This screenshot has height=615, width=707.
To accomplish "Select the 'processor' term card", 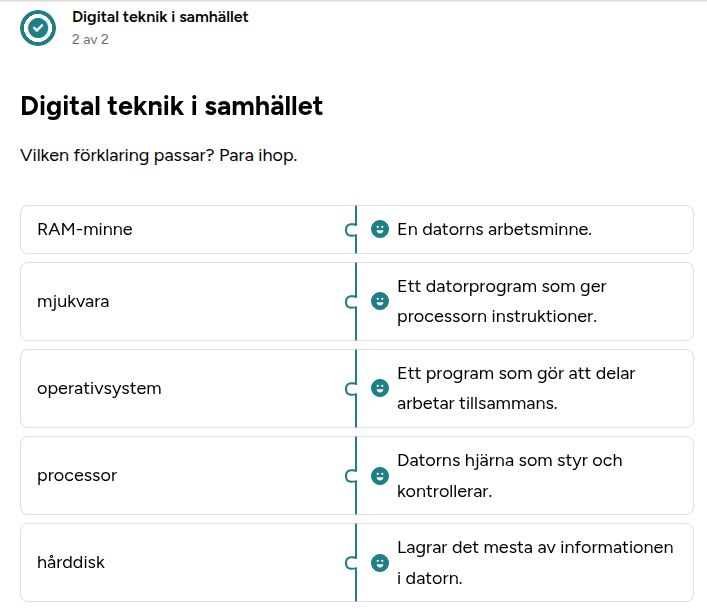I will (187, 475).
